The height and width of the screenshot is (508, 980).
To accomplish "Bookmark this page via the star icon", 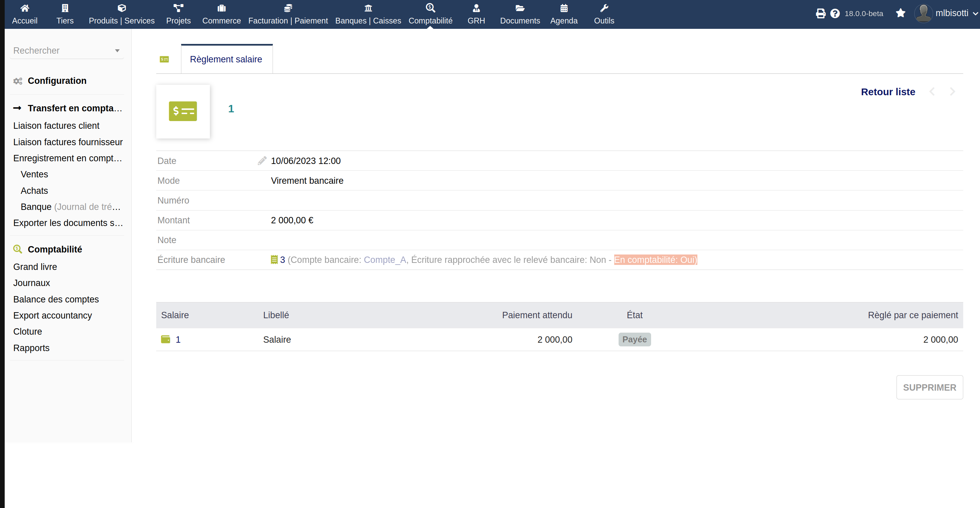I will click(x=901, y=13).
